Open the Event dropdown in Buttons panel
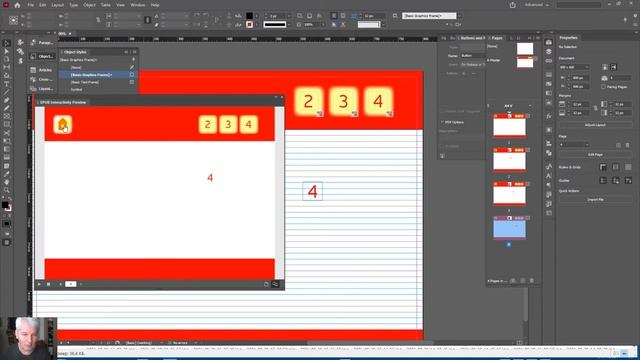The height and width of the screenshot is (360, 640). point(472,64)
